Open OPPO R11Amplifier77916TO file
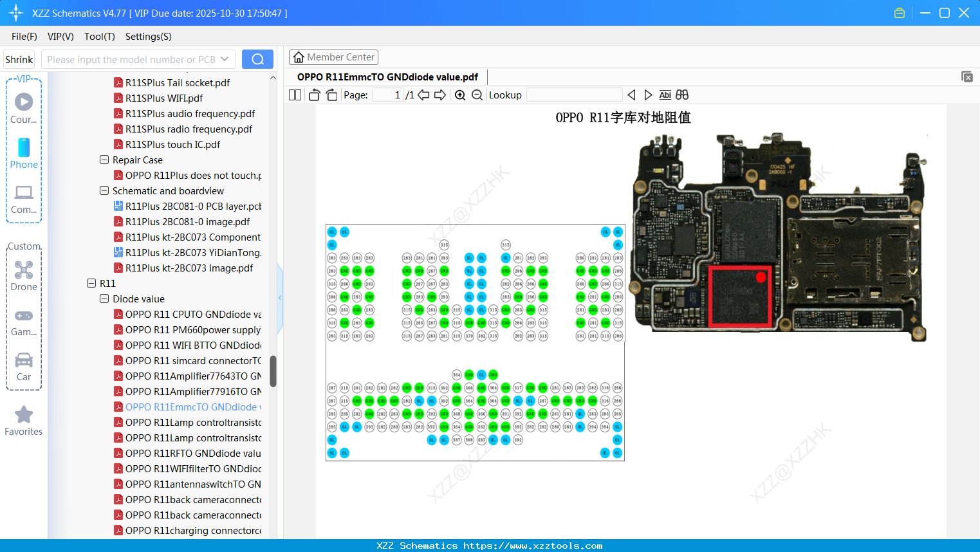Screen dimensions: 980x552 tap(187, 391)
